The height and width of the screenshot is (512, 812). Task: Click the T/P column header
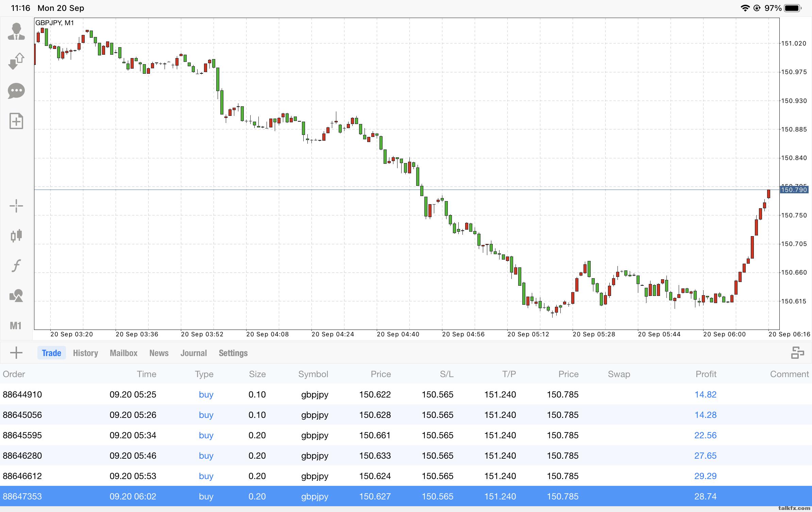pyautogui.click(x=509, y=374)
